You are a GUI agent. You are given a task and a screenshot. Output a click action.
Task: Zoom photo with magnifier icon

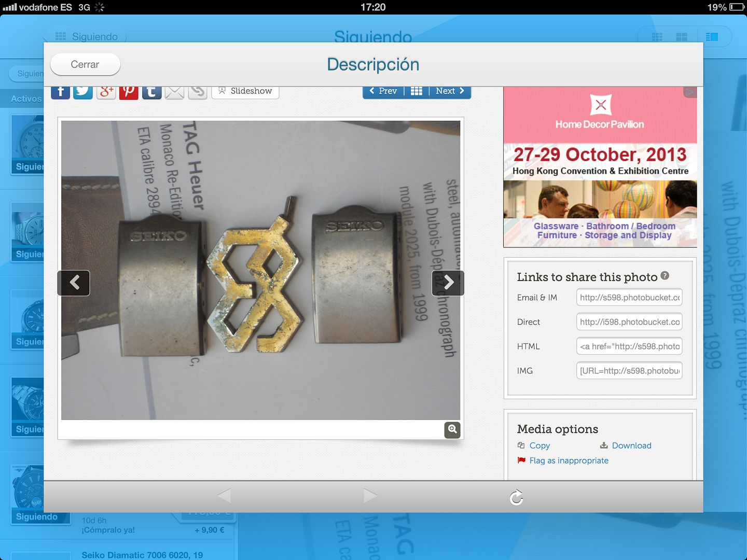452,429
